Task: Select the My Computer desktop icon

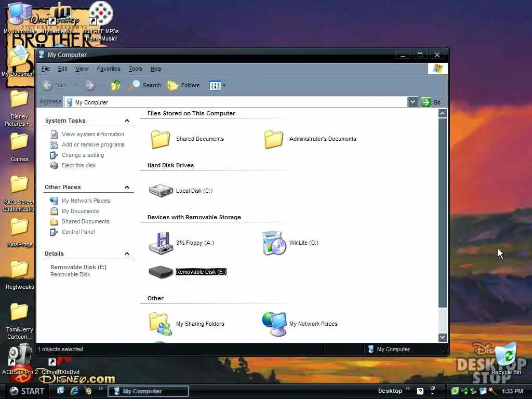Action: (19, 18)
